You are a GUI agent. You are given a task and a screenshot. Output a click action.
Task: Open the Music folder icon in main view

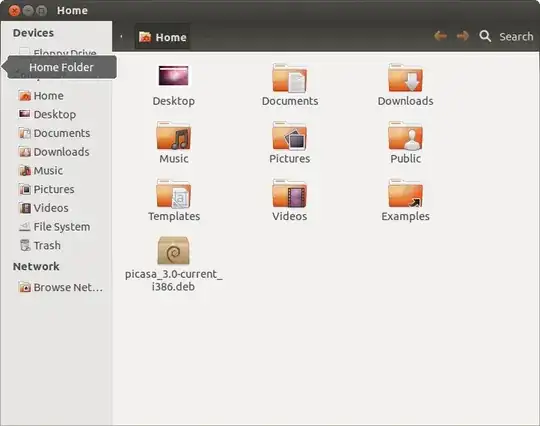coord(173,136)
